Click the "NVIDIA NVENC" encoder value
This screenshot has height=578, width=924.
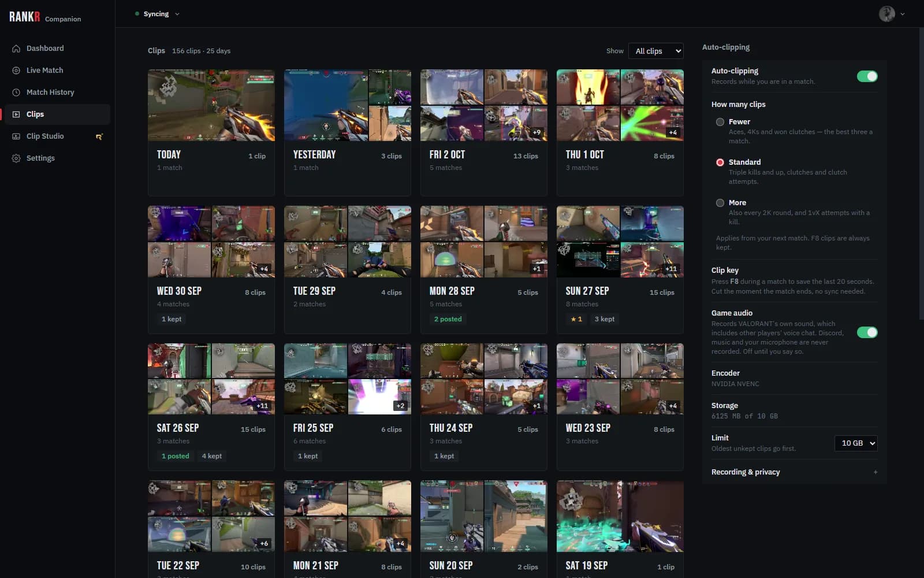pos(735,384)
